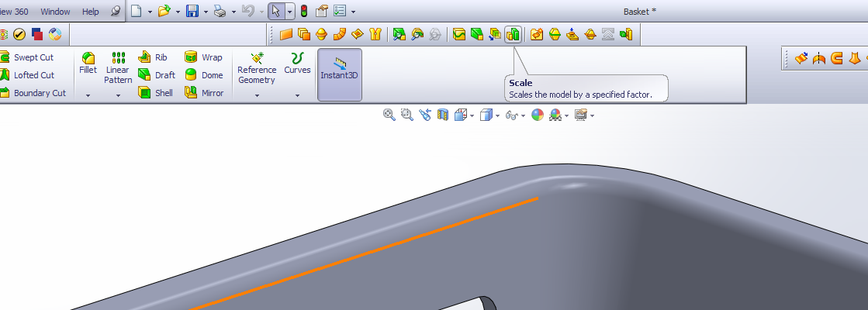Expand the Curves dropdown arrow
This screenshot has height=310, width=868.
point(297,95)
